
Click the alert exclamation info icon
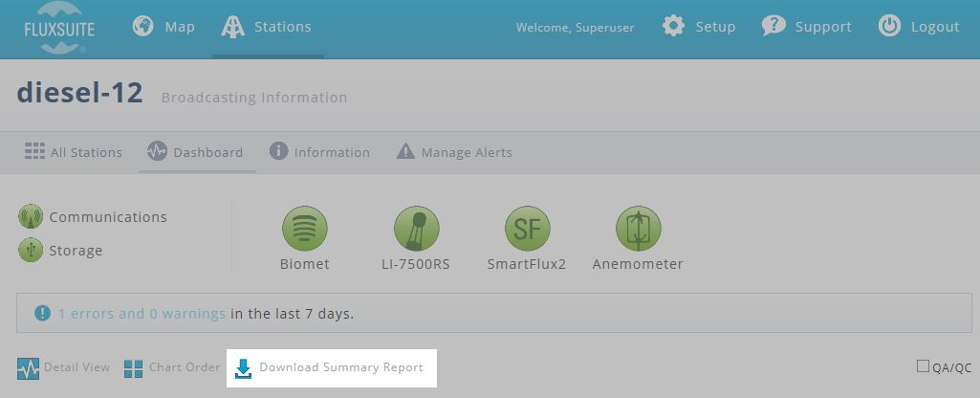tap(42, 313)
